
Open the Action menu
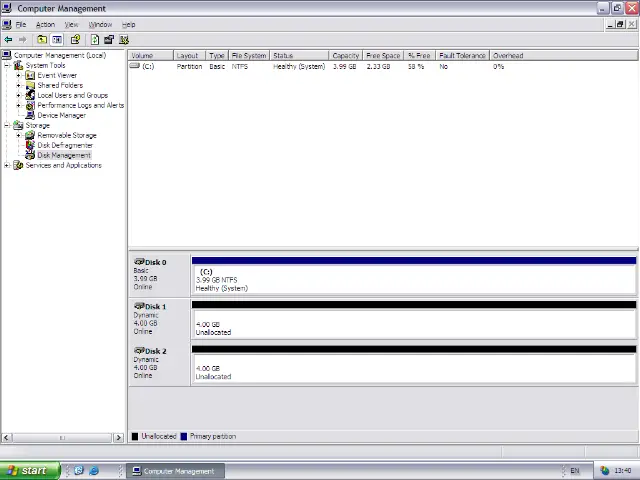[x=45, y=24]
